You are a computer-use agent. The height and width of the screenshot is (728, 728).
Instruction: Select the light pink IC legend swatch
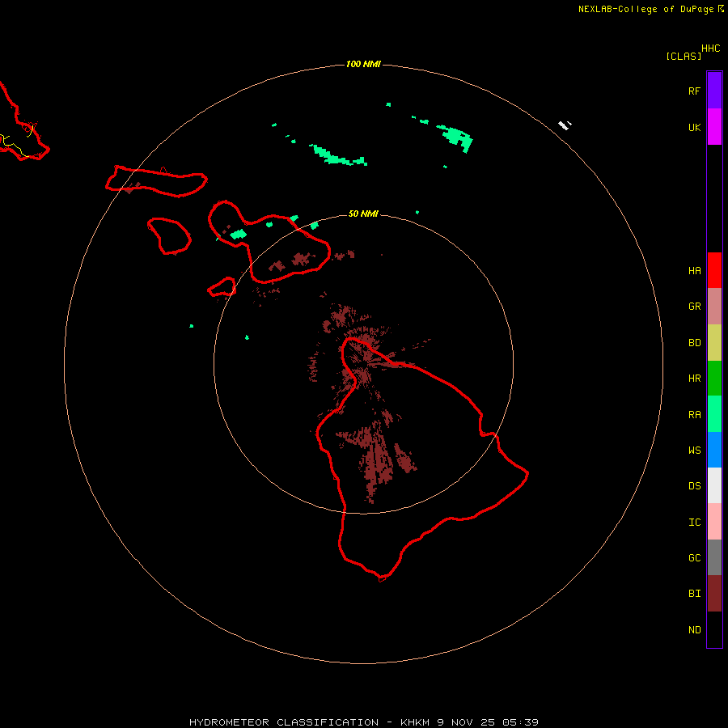pyautogui.click(x=714, y=522)
